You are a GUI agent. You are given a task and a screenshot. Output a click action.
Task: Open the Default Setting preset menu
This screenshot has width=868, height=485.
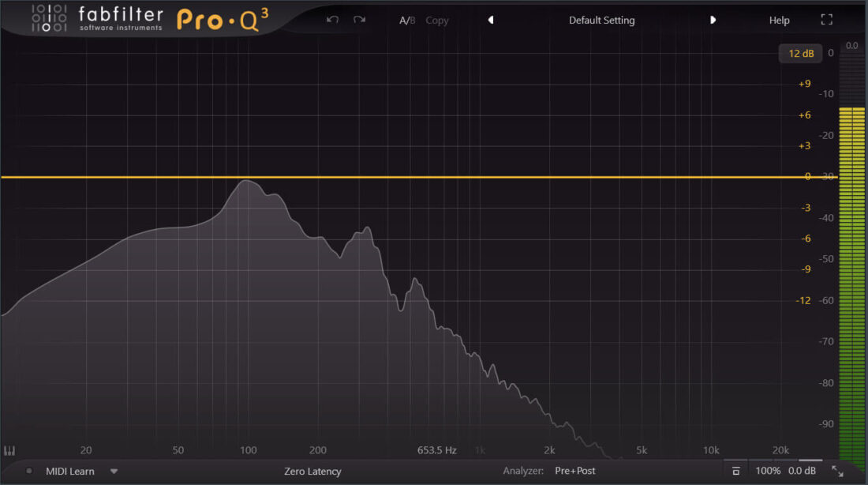pos(602,21)
